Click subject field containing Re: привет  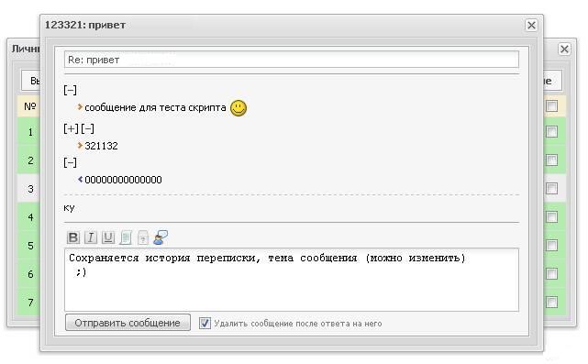coord(292,60)
